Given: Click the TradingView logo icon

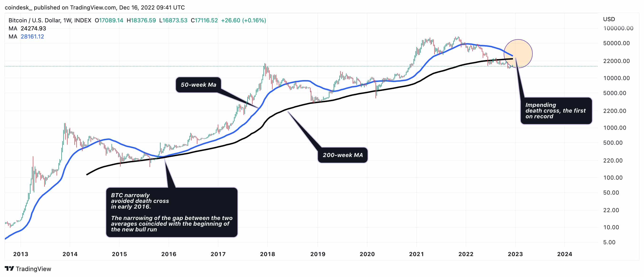Looking at the screenshot, I should [9, 268].
